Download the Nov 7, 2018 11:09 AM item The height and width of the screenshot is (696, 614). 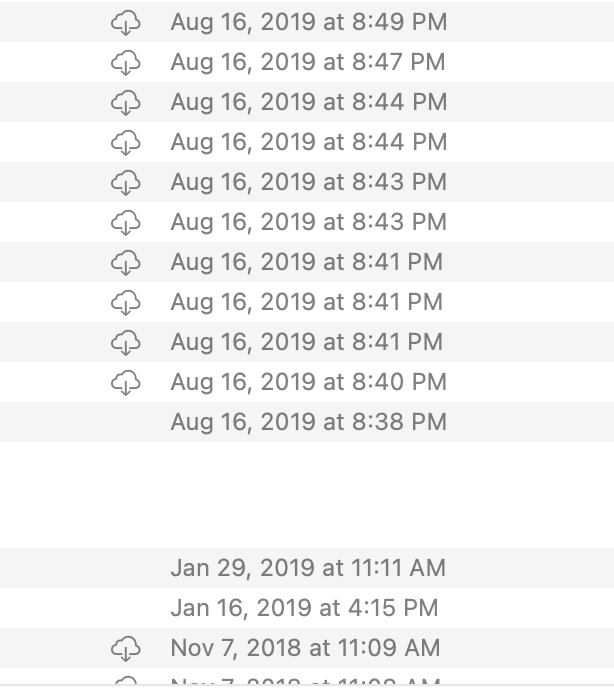126,649
